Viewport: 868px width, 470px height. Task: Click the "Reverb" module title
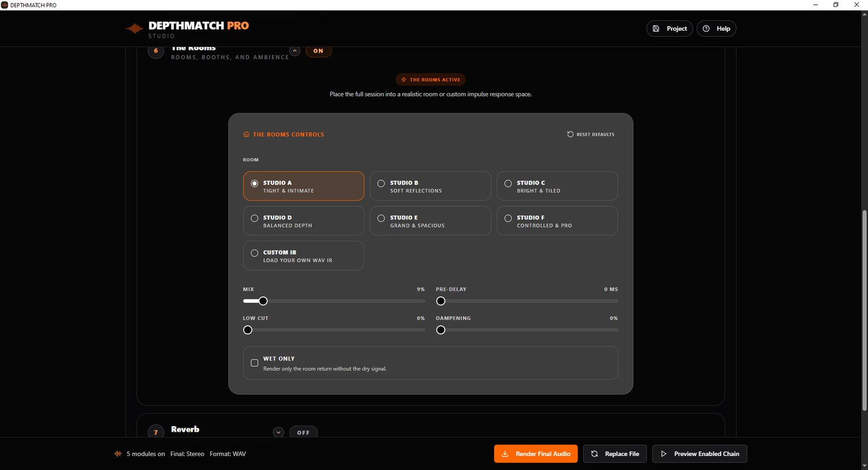click(185, 429)
